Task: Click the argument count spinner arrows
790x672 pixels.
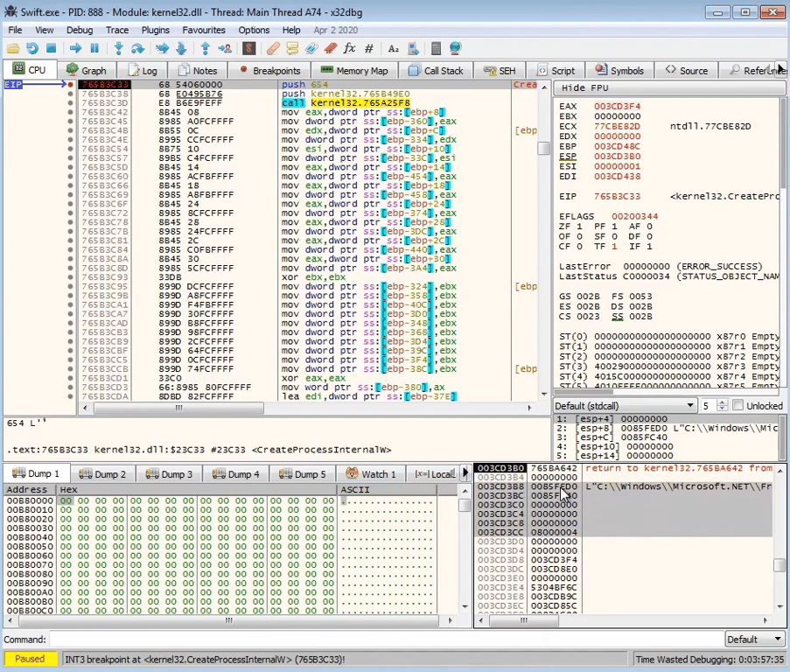Action: [722, 406]
